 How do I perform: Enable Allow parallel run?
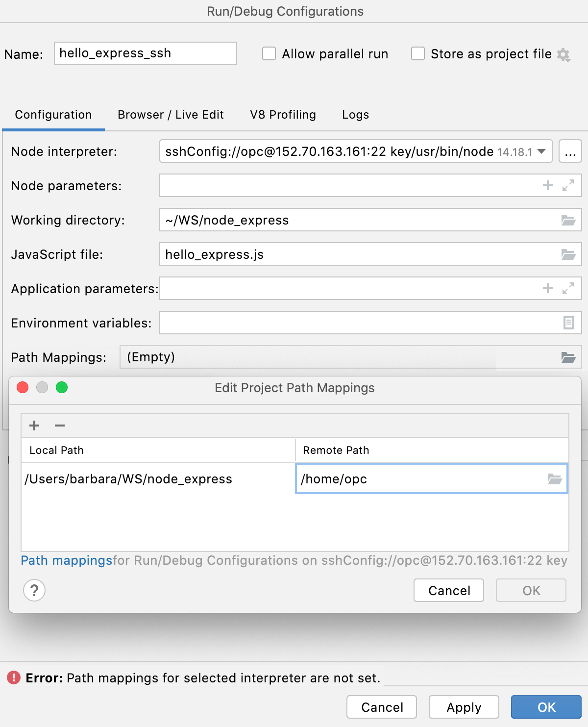click(x=269, y=54)
